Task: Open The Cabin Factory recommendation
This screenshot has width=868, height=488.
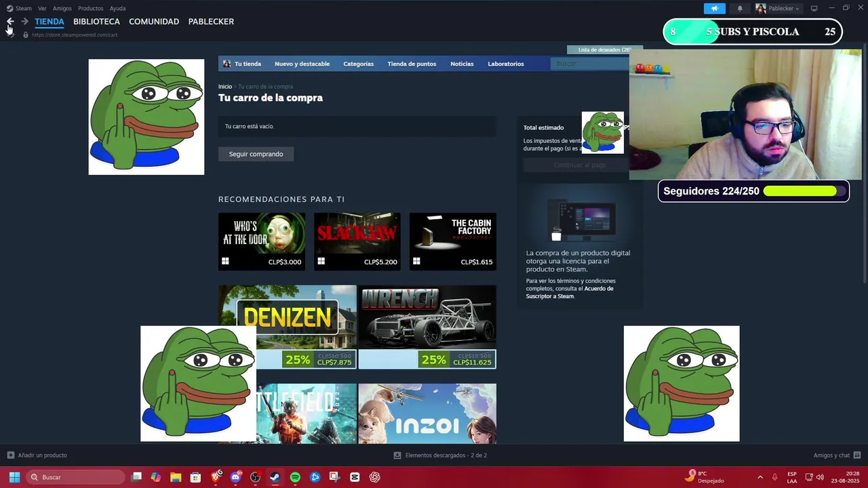Action: pos(453,241)
